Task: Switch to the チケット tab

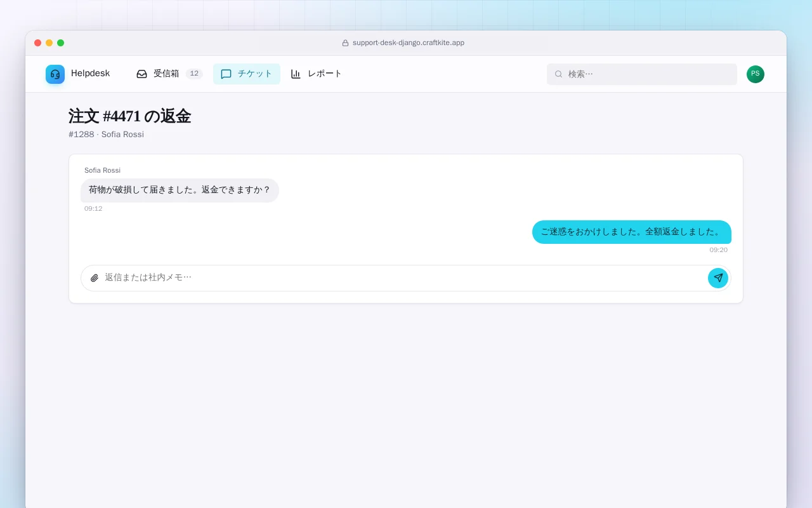Action: 247,74
